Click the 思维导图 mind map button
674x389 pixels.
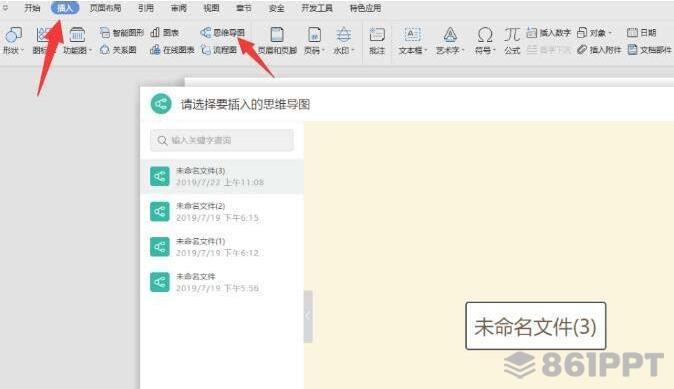click(x=223, y=33)
